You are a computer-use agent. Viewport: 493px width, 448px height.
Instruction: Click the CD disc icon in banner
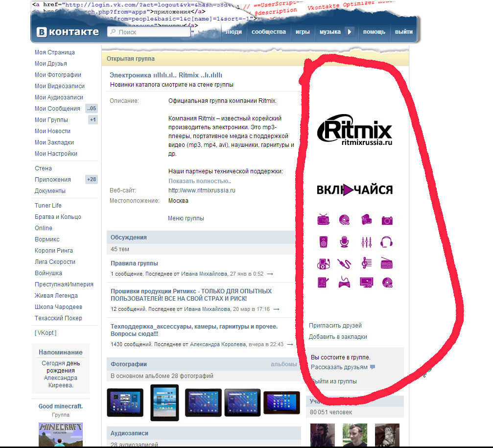click(387, 283)
